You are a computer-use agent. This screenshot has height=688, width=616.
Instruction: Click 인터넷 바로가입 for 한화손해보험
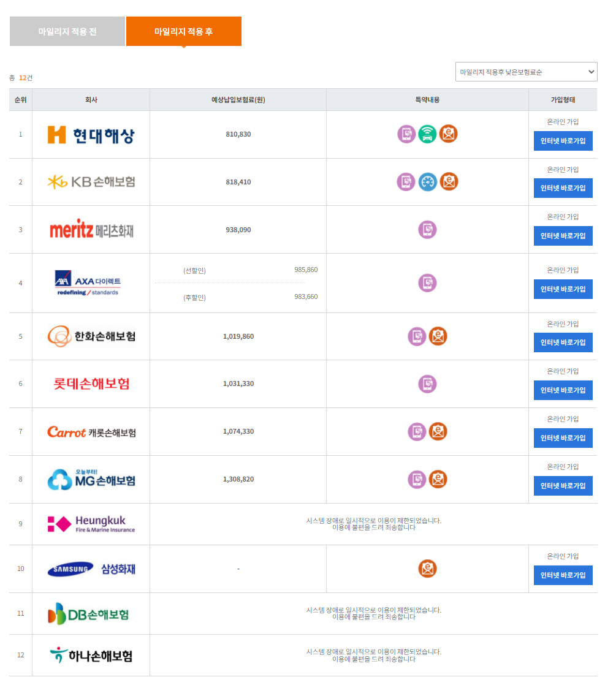tap(563, 342)
